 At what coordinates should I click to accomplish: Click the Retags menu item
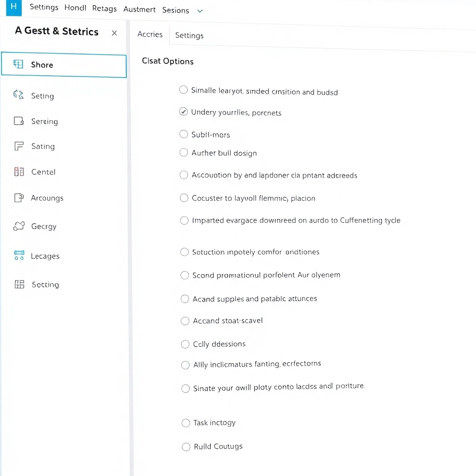(104, 8)
